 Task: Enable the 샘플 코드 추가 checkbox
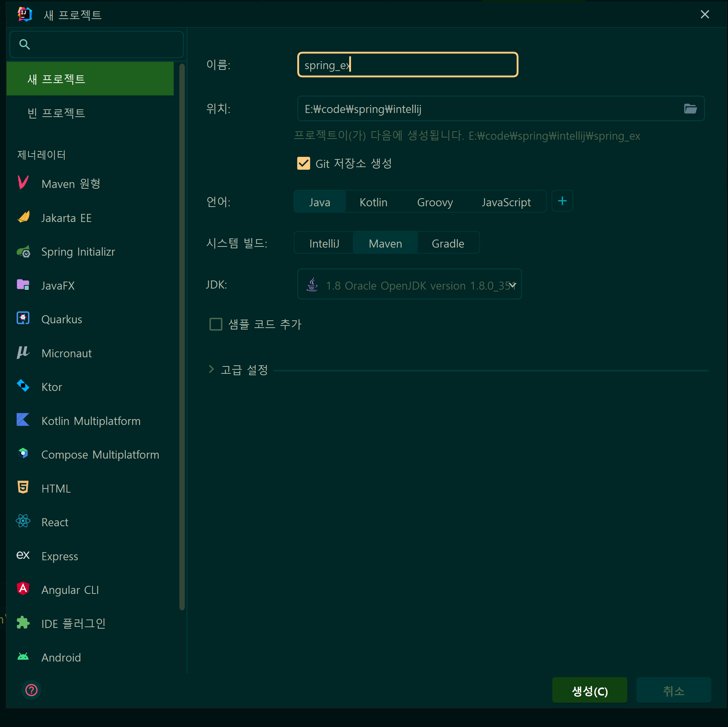click(x=216, y=324)
